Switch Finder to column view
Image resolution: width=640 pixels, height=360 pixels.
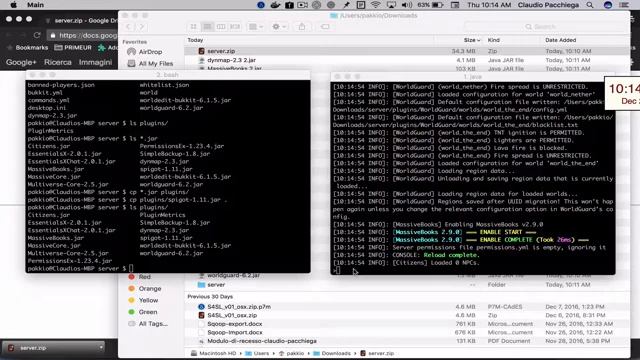221,27
